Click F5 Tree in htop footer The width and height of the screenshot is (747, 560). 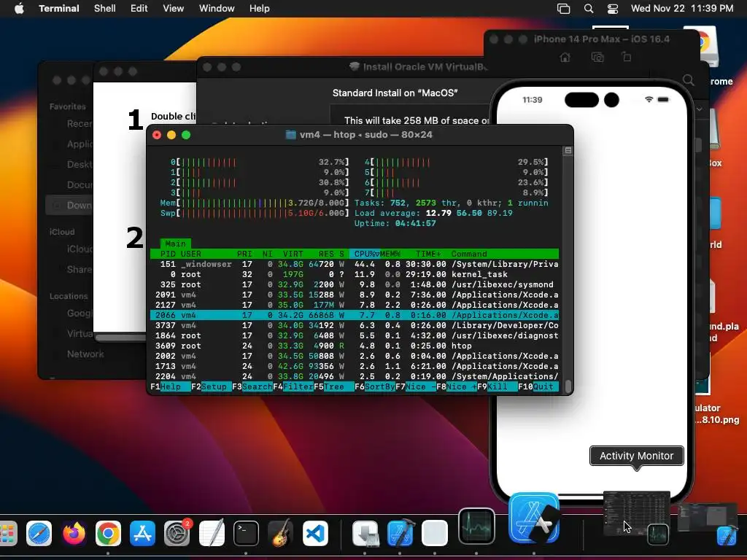333,386
